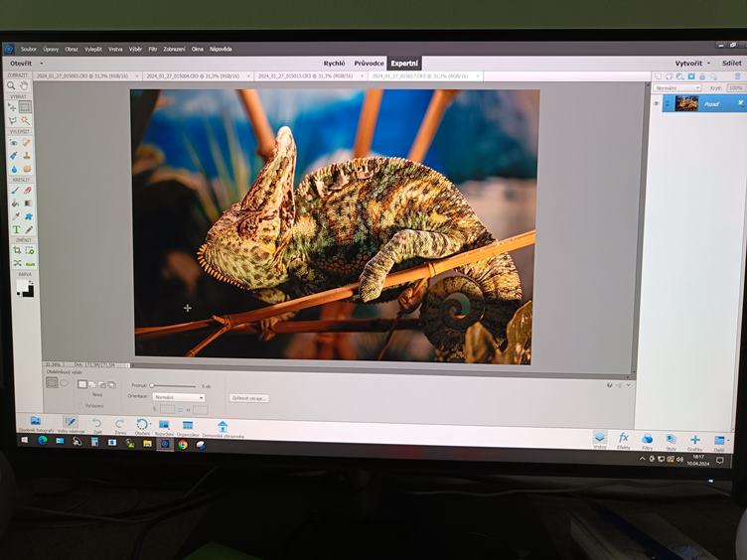Open the Orientace Normální dropdown
This screenshot has height=560, width=747.
click(x=179, y=397)
